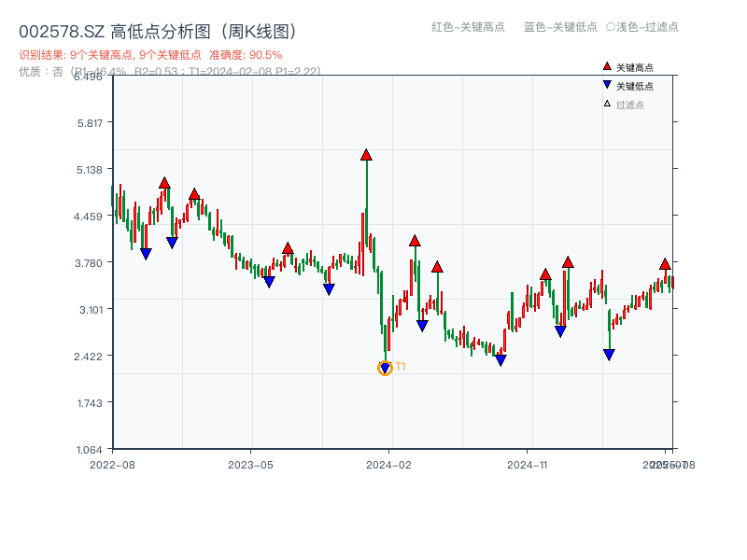This screenshot has height=560, width=747.
Task: Click the orange T1 text label
Action: [401, 367]
